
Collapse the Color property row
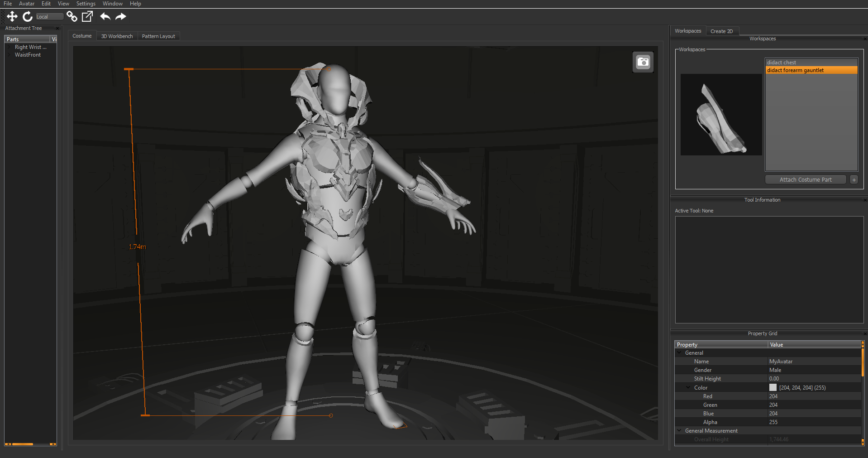pos(688,388)
